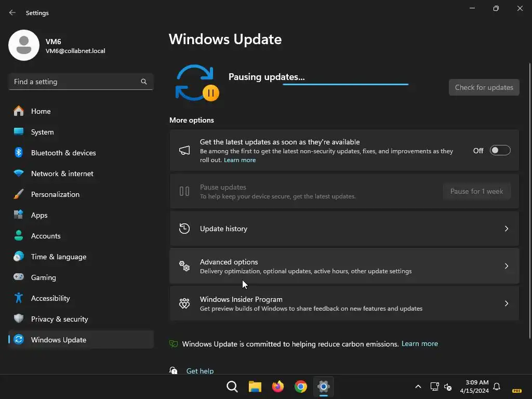Click the megaphone icon for latest updates
This screenshot has height=399, width=532.
click(184, 150)
